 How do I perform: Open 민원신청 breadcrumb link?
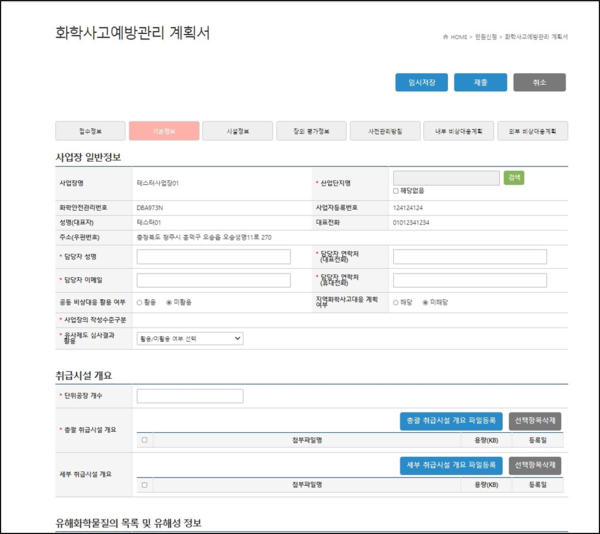(486, 37)
